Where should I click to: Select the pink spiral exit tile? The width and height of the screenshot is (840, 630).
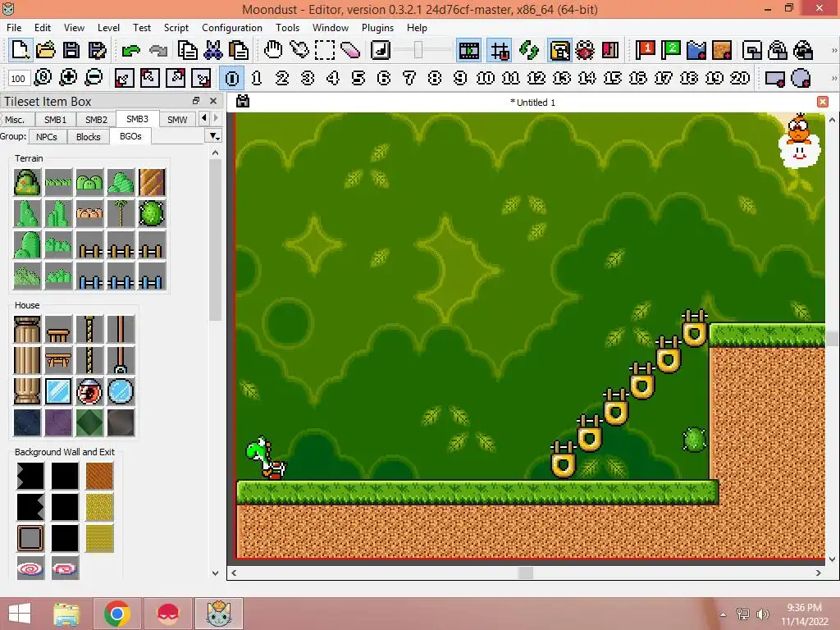30,568
